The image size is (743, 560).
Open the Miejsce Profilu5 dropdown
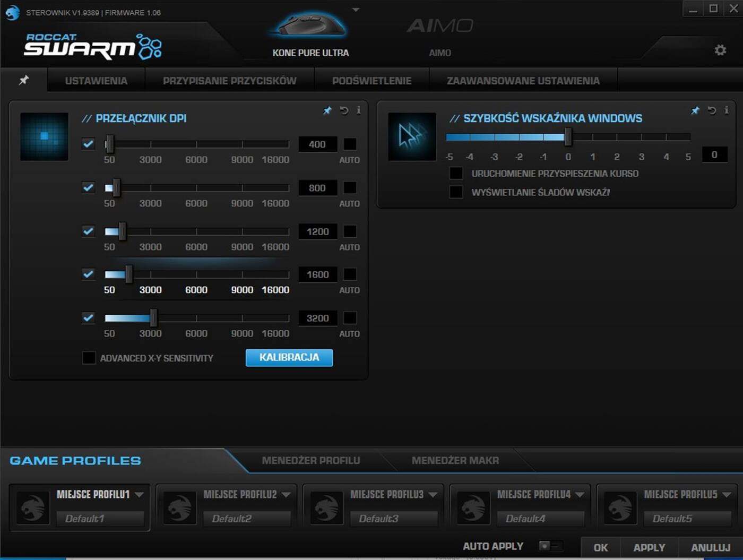coord(726,494)
